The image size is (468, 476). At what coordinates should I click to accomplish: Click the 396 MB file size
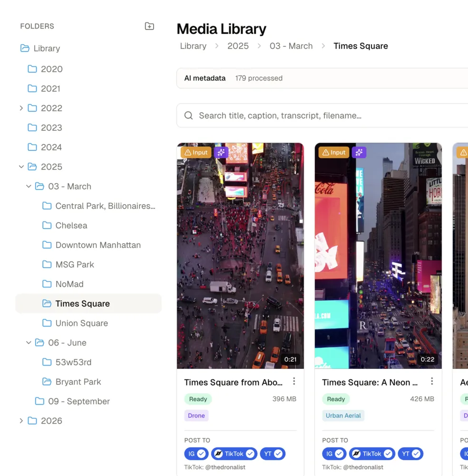pos(284,398)
